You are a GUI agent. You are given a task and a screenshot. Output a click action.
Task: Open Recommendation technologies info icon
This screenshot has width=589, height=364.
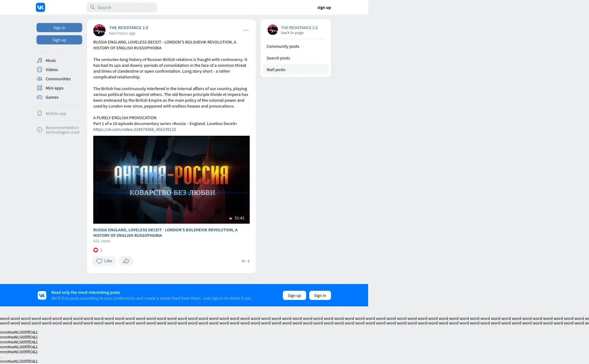point(40,130)
